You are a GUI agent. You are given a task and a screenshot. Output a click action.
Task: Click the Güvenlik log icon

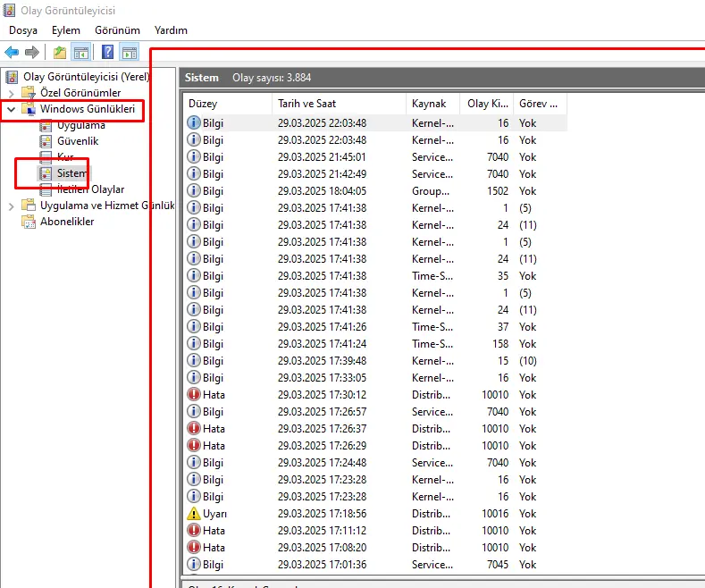pos(46,141)
